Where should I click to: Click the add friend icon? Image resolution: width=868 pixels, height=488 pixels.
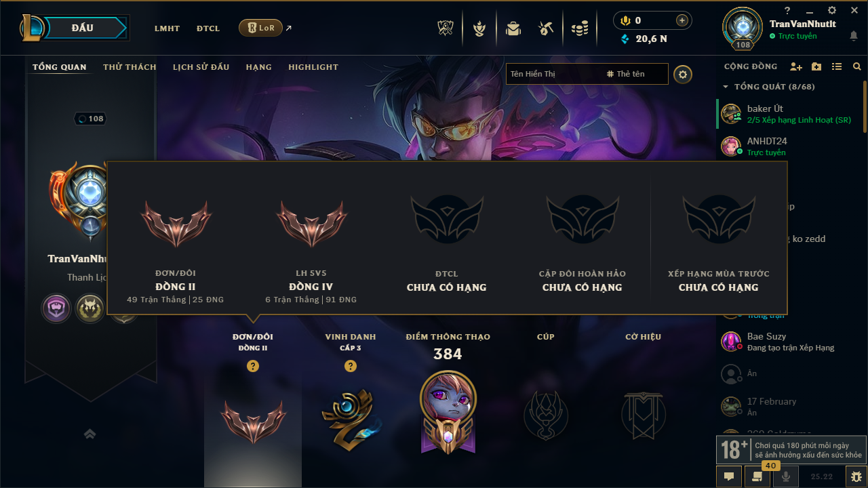796,66
